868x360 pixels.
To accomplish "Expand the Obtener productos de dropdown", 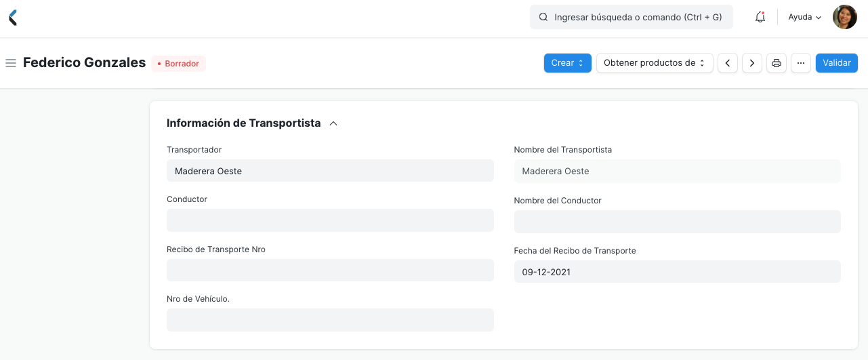I will tap(655, 63).
